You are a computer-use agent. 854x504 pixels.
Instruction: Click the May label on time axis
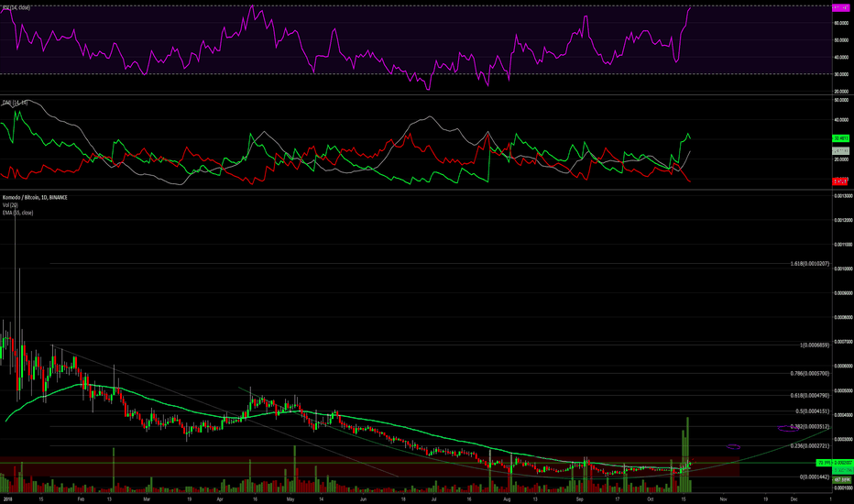coord(290,499)
